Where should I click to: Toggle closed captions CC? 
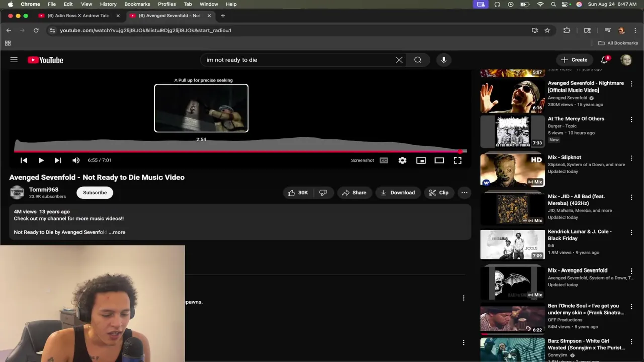tap(384, 160)
